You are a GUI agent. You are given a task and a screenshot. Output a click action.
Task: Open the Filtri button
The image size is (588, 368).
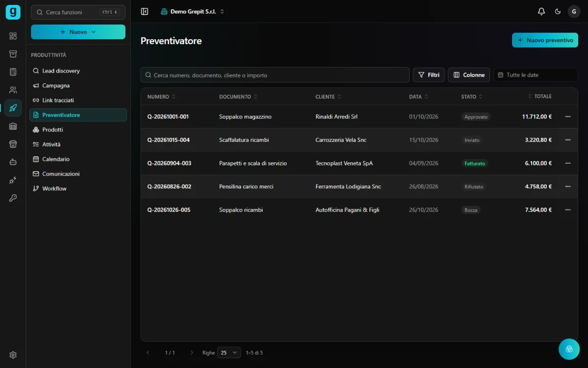pyautogui.click(x=429, y=75)
